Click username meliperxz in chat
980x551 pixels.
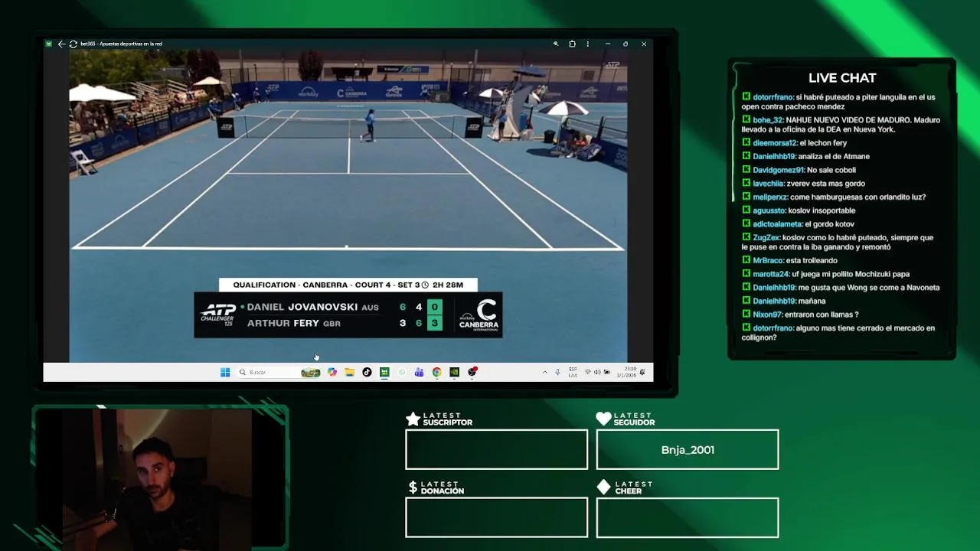[x=770, y=197]
